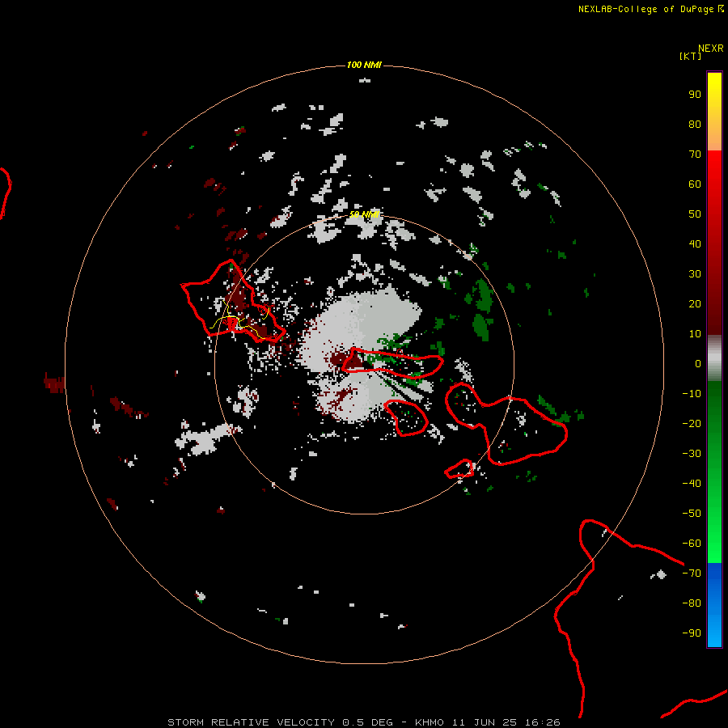The height and width of the screenshot is (728, 728).
Task: Click the 50 value on velocity scale
Action: (695, 214)
